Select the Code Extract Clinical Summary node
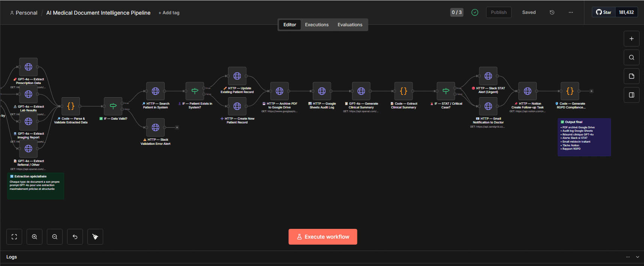This screenshot has height=266, width=644. coord(404,91)
